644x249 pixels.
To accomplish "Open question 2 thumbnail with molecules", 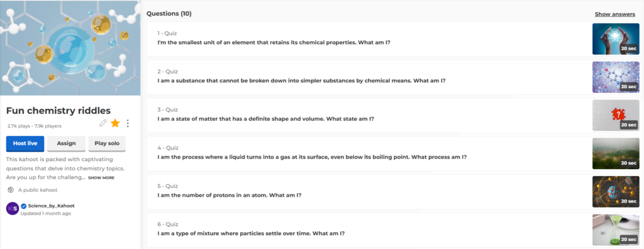I will pos(616,77).
